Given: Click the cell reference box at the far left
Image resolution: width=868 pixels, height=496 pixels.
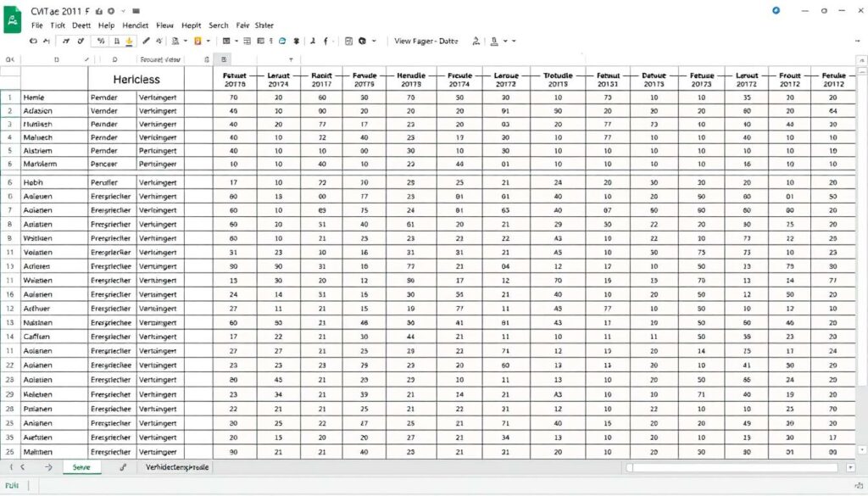Looking at the screenshot, I should pyautogui.click(x=10, y=59).
